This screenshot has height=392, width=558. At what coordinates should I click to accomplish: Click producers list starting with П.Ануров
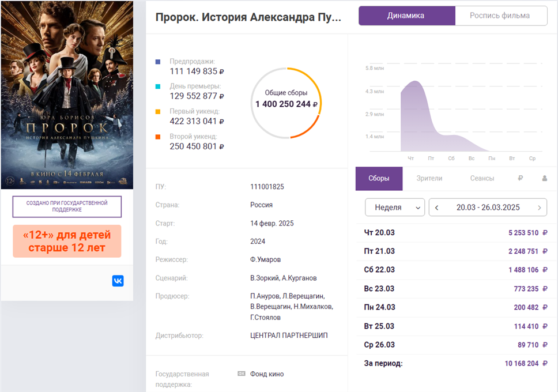(292, 307)
